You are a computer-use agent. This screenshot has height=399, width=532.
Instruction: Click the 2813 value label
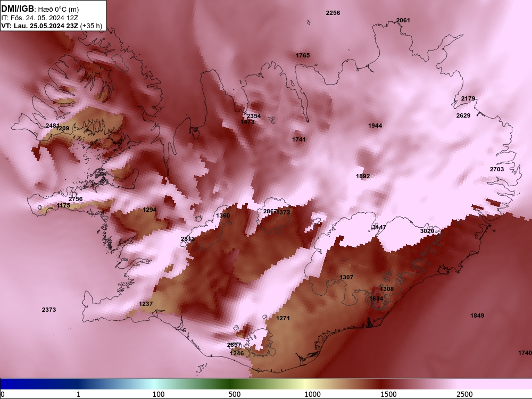click(188, 239)
